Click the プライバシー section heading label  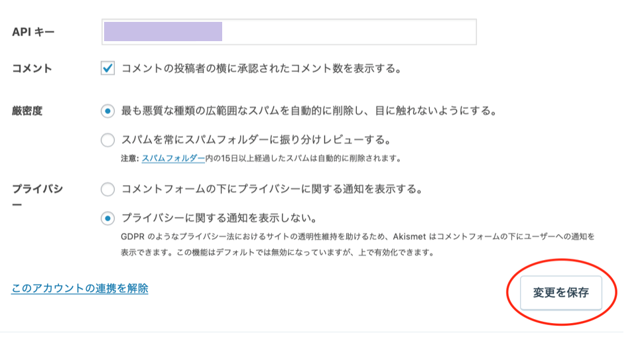(x=37, y=196)
